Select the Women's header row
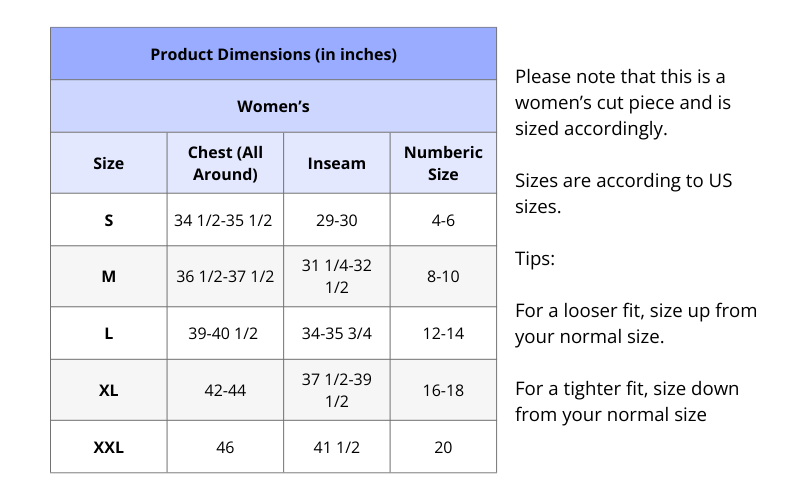Viewport: 800px width, 500px height. point(273,106)
